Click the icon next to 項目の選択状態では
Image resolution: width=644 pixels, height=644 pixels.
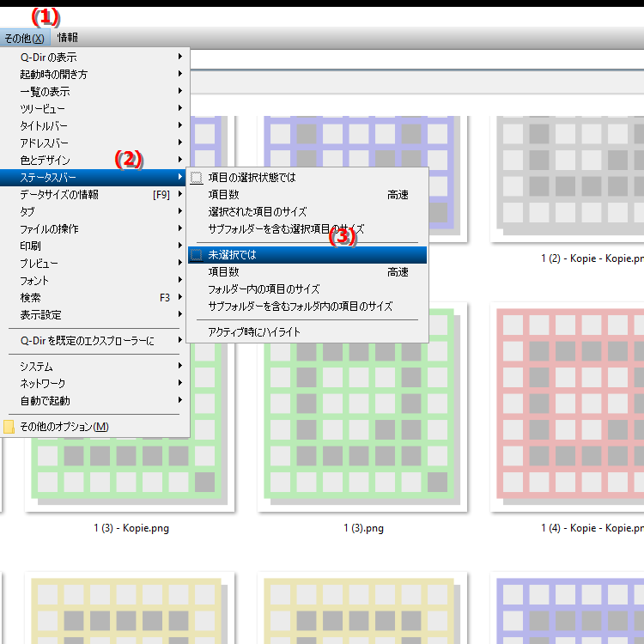(x=197, y=178)
